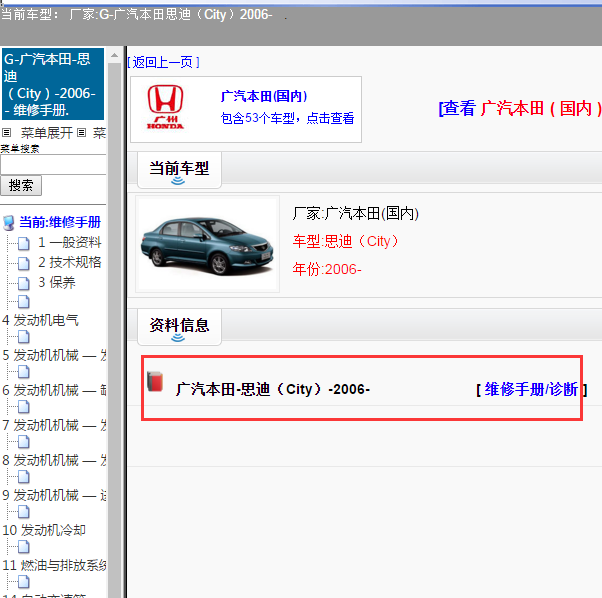Viewport: 602px width, 598px height.
Task: Click page icon beside 1 一般资料
Action: (23, 243)
